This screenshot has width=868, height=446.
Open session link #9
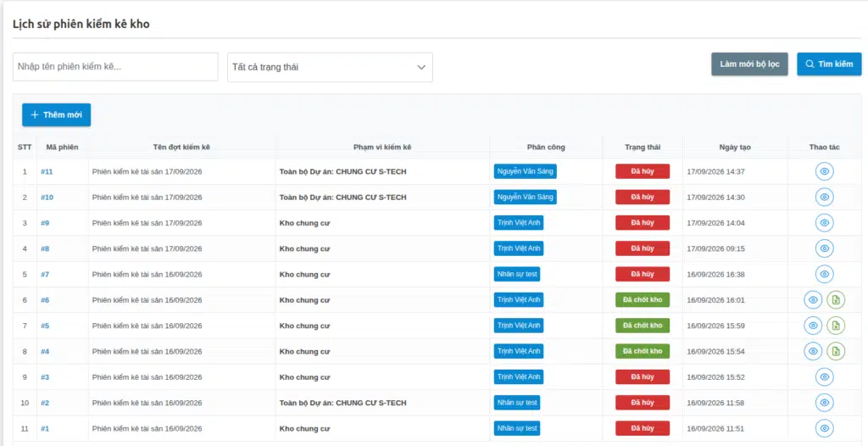coord(45,223)
